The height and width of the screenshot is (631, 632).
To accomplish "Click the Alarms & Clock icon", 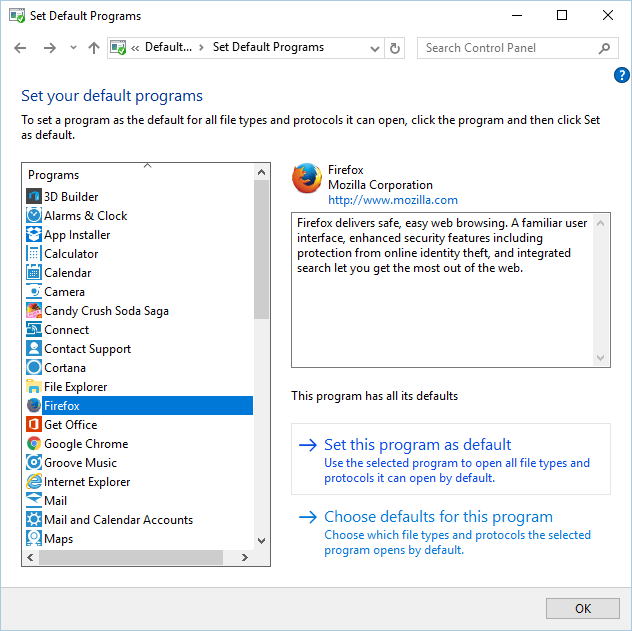I will [34, 216].
